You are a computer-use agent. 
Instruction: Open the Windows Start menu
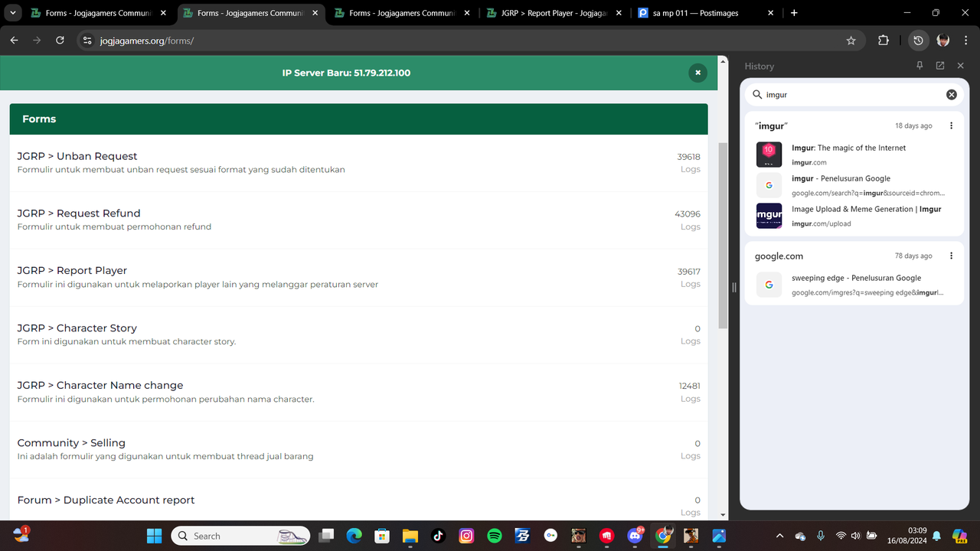tap(154, 536)
